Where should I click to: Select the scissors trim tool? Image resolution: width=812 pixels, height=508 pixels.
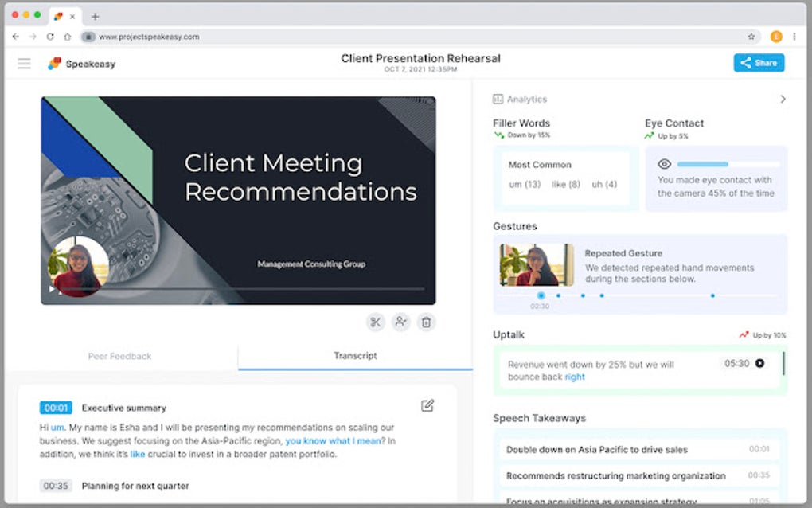[375, 322]
